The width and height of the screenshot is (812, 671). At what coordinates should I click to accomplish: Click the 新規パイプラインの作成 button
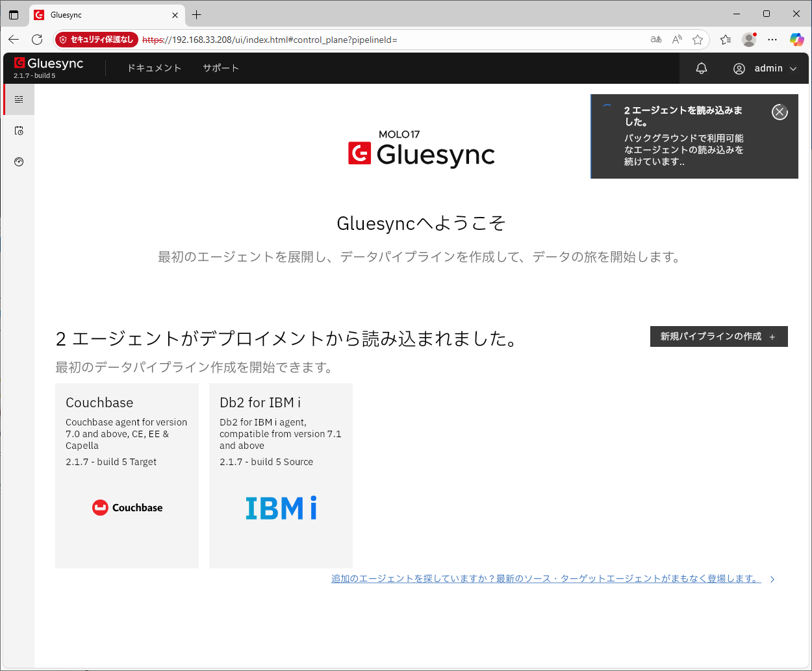click(718, 336)
